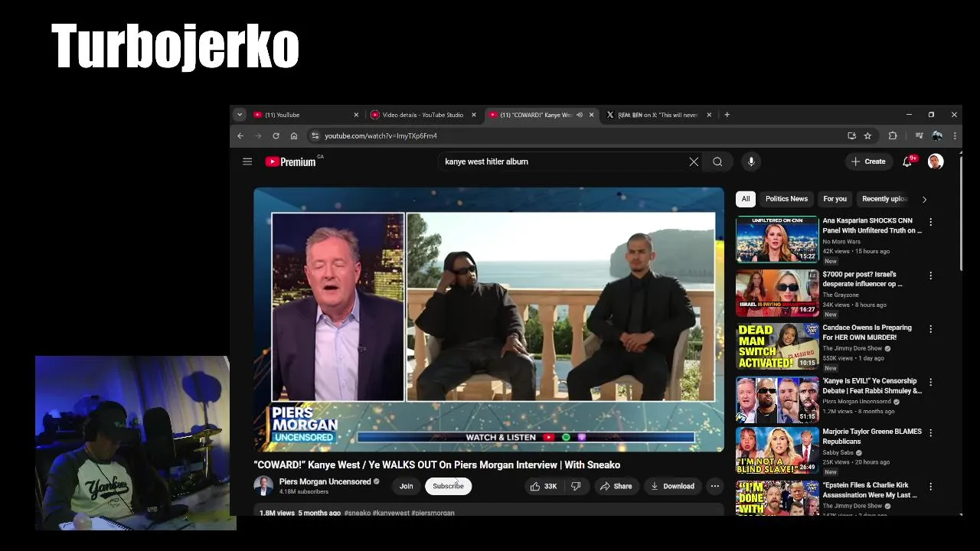Open the YouTube notifications bell

coord(907,161)
